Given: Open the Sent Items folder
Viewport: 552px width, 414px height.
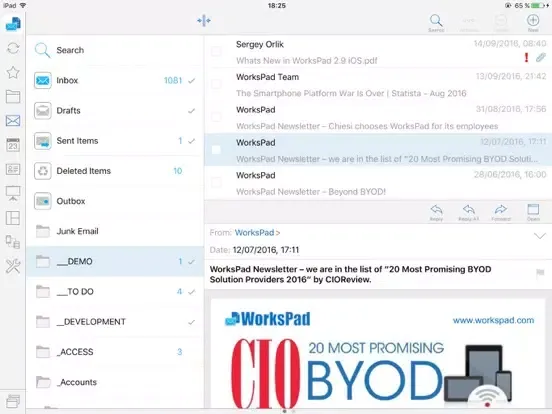Looking at the screenshot, I should pyautogui.click(x=115, y=141).
